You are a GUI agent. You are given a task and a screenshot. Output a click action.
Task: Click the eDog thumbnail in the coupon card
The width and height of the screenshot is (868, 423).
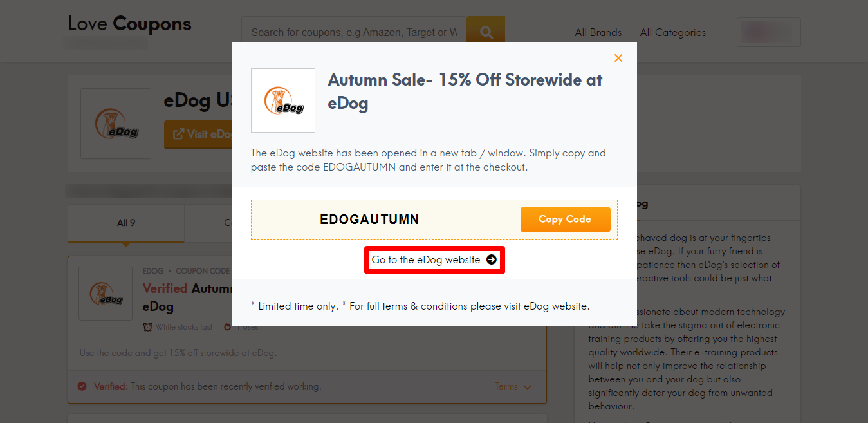[105, 294]
